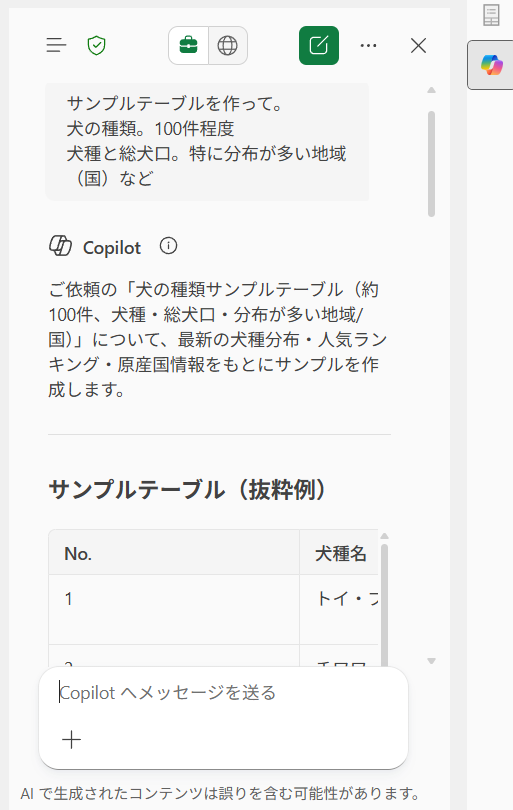Switch to Web mode globe toggle
513x810 pixels.
(228, 45)
